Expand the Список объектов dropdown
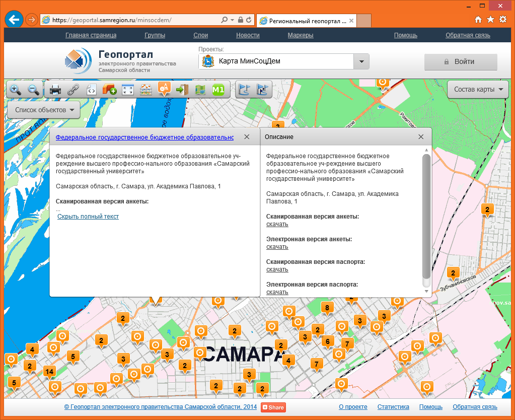 (x=44, y=110)
